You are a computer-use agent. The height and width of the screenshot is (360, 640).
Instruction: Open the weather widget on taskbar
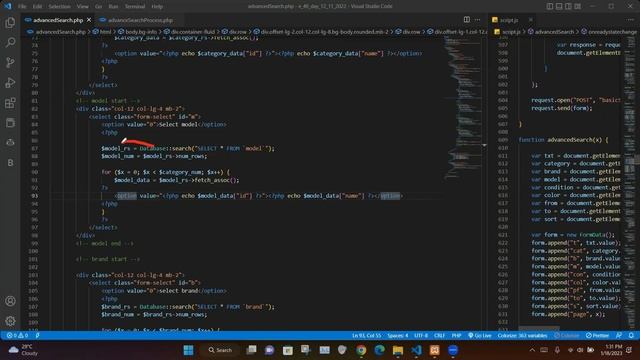point(24,350)
